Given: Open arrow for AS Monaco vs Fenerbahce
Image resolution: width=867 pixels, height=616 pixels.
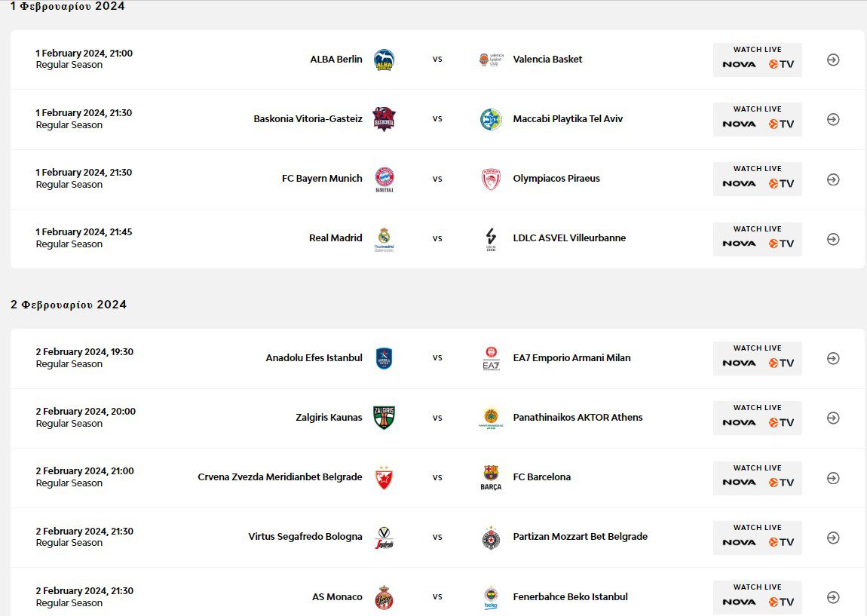Looking at the screenshot, I should (833, 597).
